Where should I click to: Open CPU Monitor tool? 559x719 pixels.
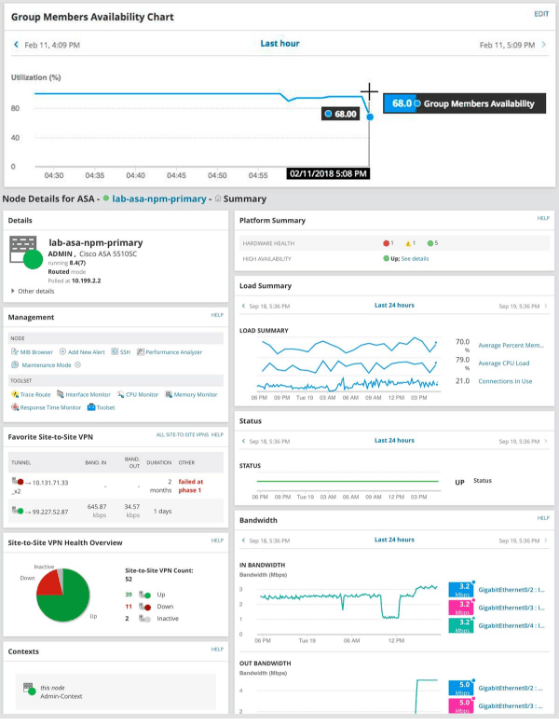[x=138, y=394]
